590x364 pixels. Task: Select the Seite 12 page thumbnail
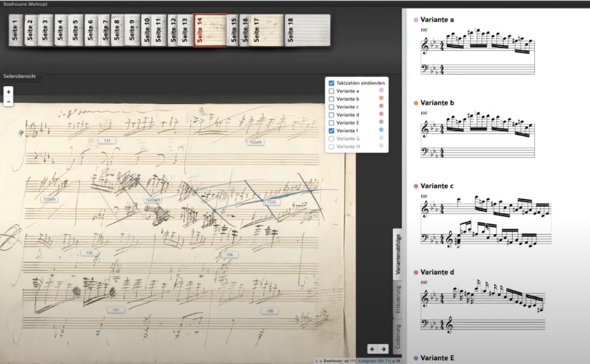point(173,31)
